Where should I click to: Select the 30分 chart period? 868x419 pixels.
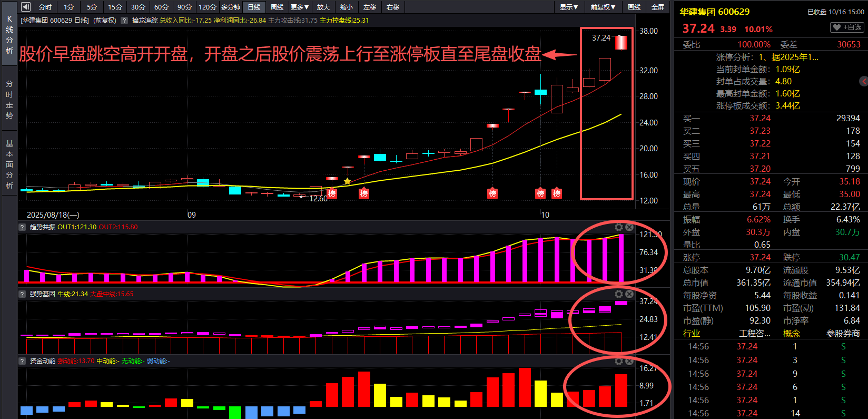coord(138,7)
